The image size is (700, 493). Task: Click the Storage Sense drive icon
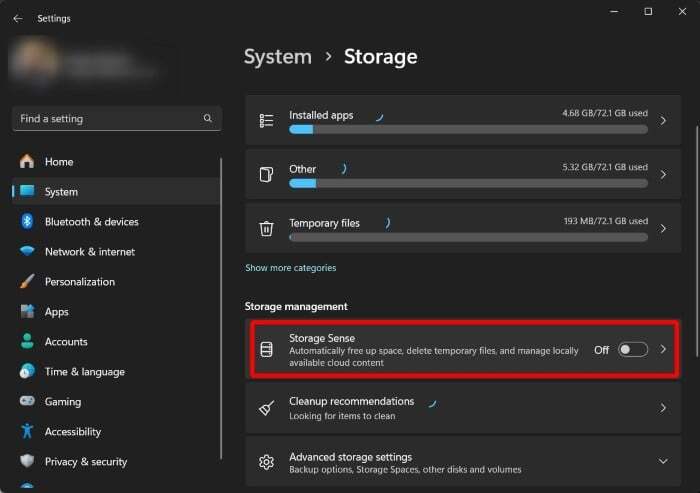tap(267, 350)
